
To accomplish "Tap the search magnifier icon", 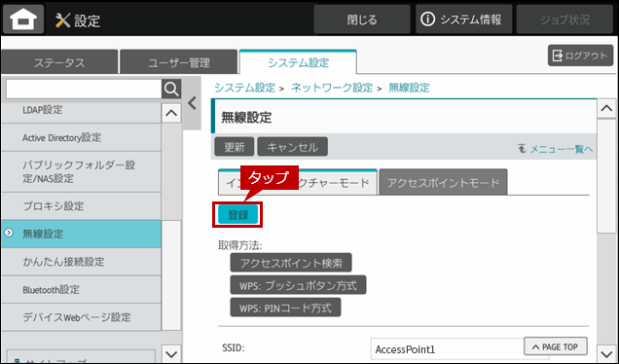I will 171,90.
